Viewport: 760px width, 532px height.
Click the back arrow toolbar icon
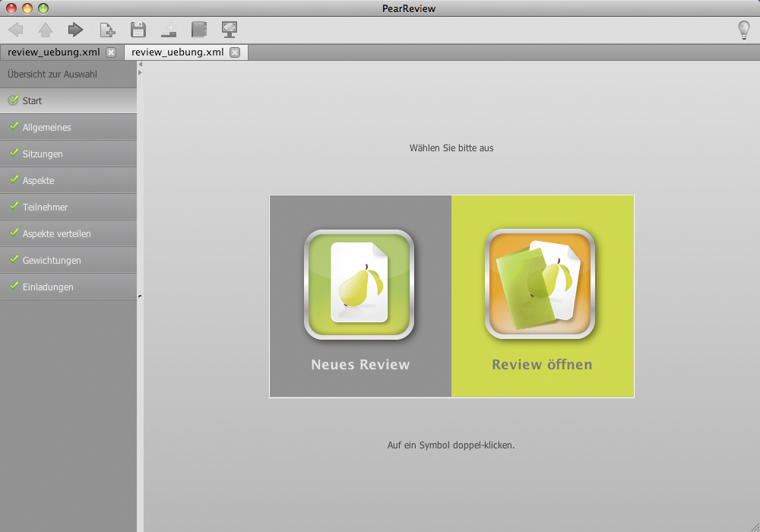16,30
